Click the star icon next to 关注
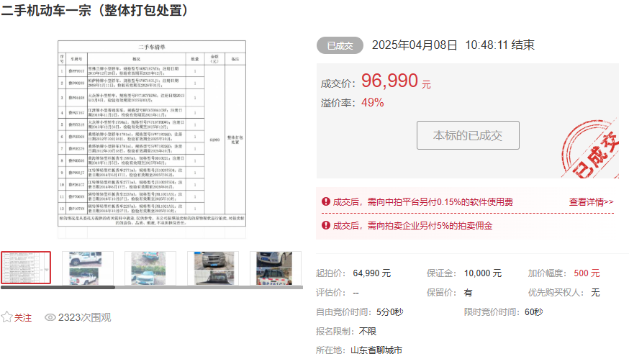Screen dimensions: 629x364 pyautogui.click(x=7, y=317)
